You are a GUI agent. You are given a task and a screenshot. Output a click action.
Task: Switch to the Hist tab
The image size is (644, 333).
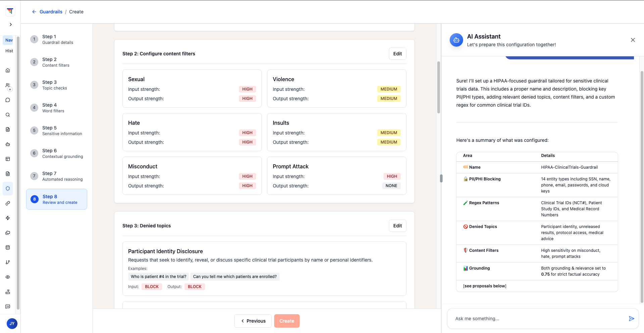point(9,51)
